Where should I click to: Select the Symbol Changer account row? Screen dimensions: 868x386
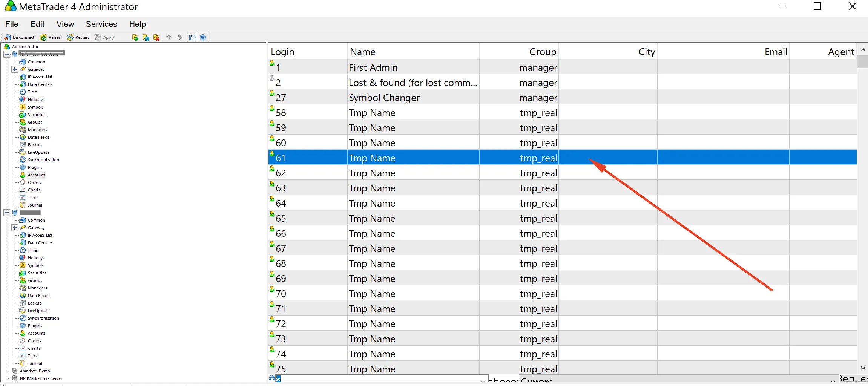[x=563, y=97]
